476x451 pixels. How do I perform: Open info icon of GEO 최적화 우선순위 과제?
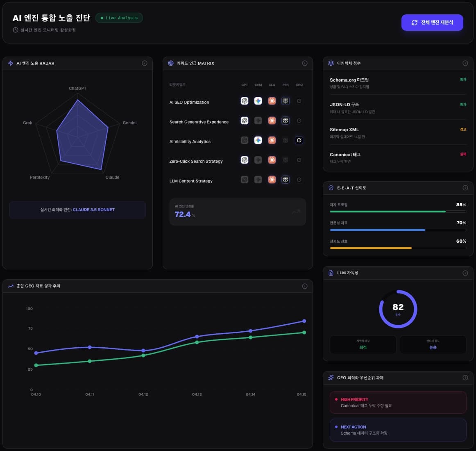coord(465,378)
